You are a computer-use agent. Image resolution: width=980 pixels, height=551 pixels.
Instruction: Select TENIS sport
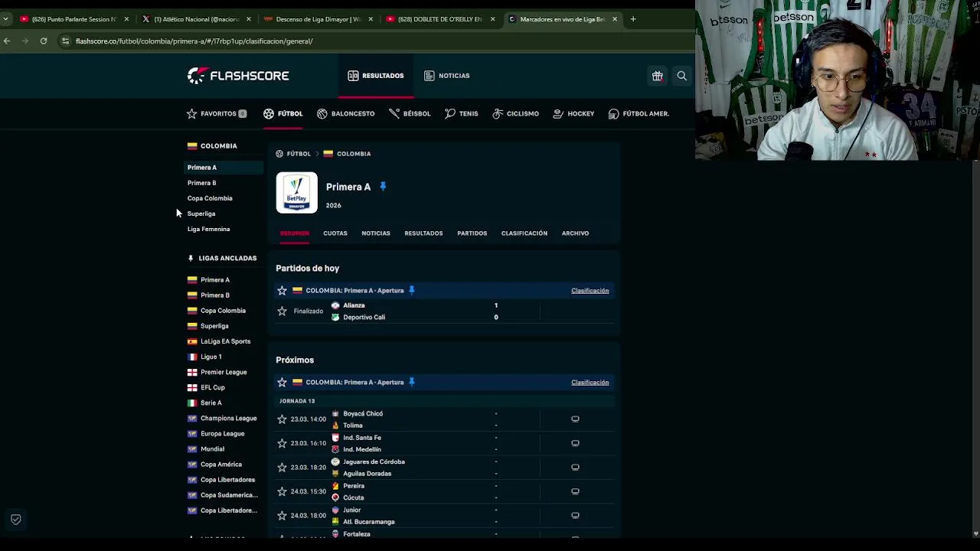[x=461, y=113]
